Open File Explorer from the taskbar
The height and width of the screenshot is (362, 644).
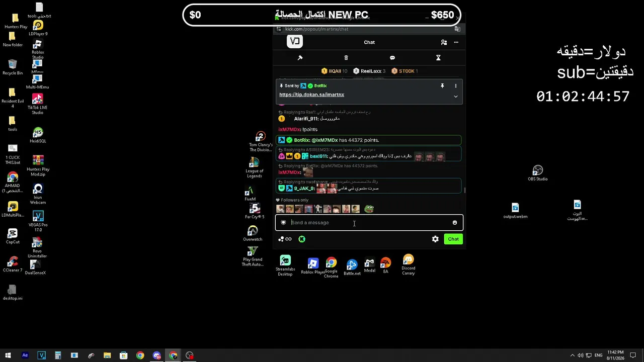point(107,355)
